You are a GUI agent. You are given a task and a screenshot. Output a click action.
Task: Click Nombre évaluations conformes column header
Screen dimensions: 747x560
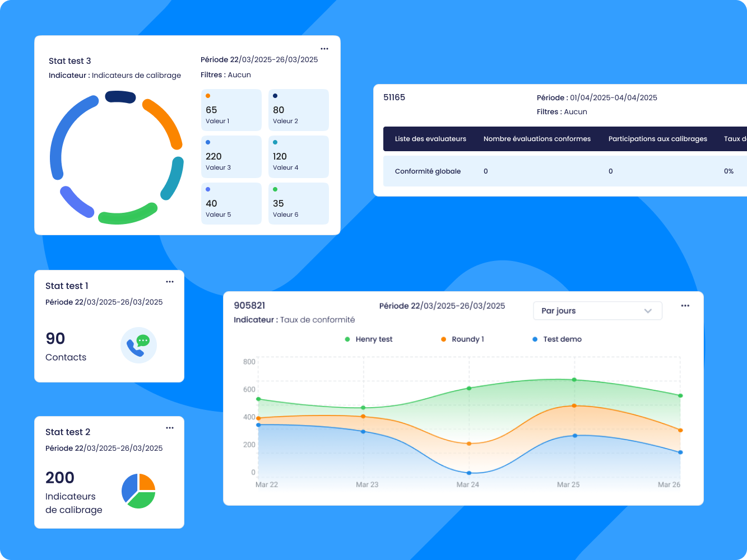(537, 139)
